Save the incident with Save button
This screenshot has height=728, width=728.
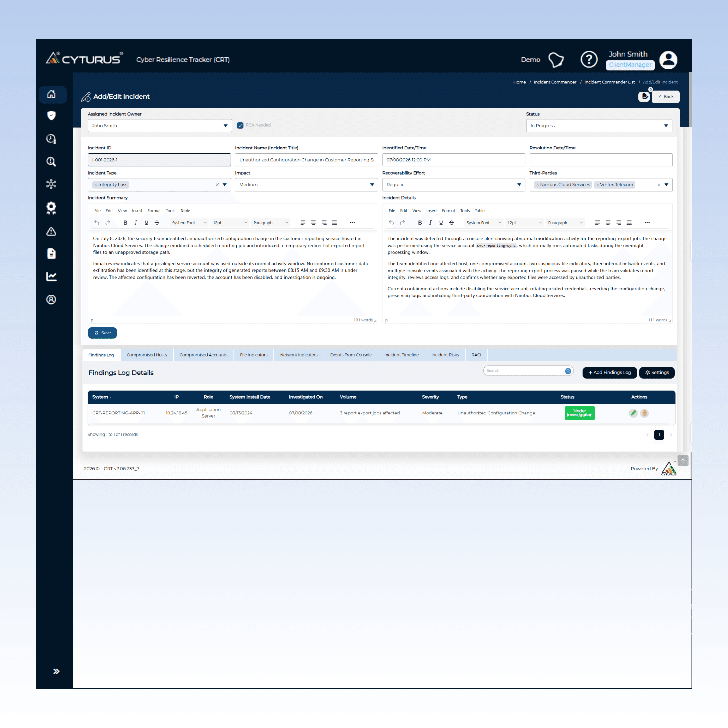103,333
